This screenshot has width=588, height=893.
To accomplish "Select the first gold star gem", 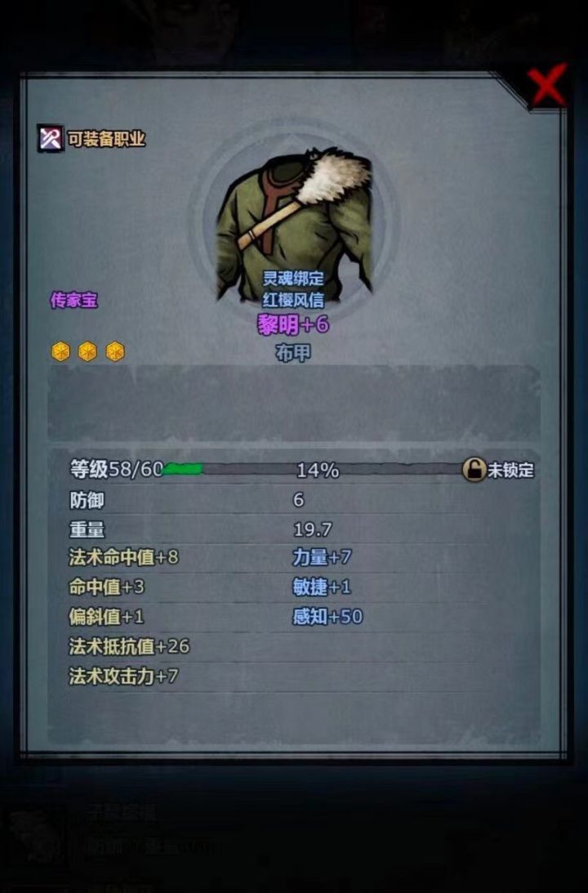I will click(61, 351).
